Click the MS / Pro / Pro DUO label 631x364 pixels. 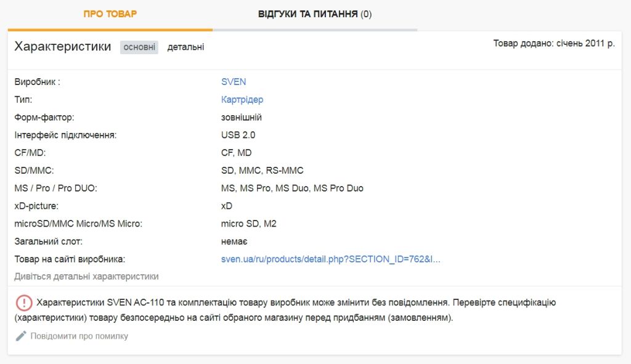(56, 188)
